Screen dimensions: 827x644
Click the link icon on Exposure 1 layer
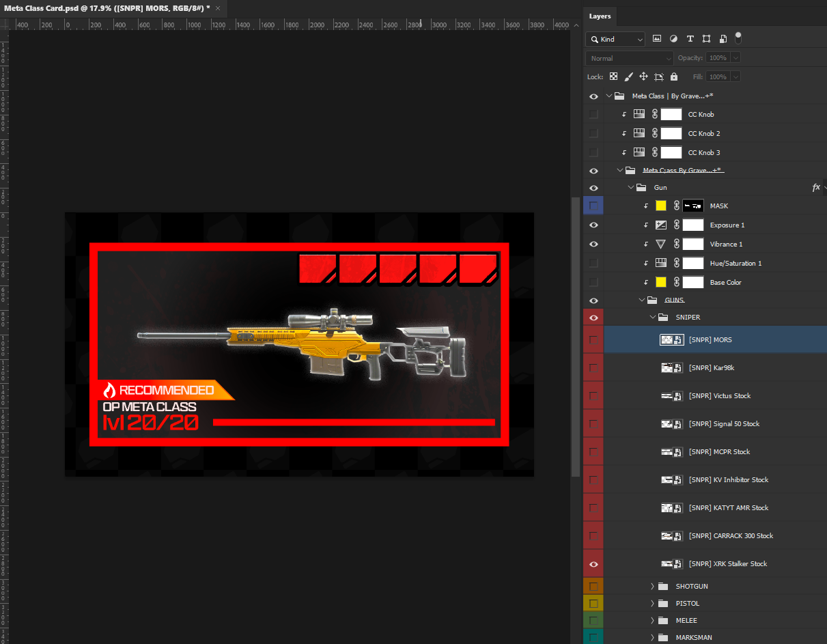click(677, 225)
